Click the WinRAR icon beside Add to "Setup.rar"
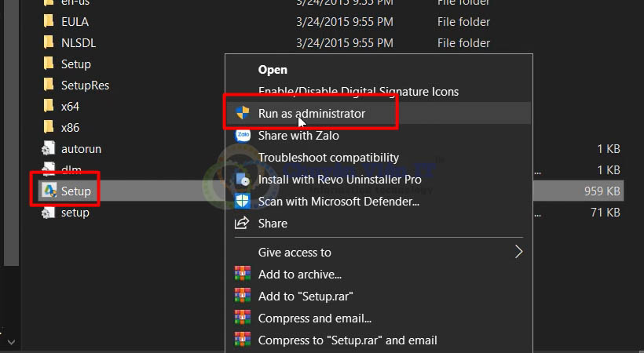 click(x=243, y=296)
